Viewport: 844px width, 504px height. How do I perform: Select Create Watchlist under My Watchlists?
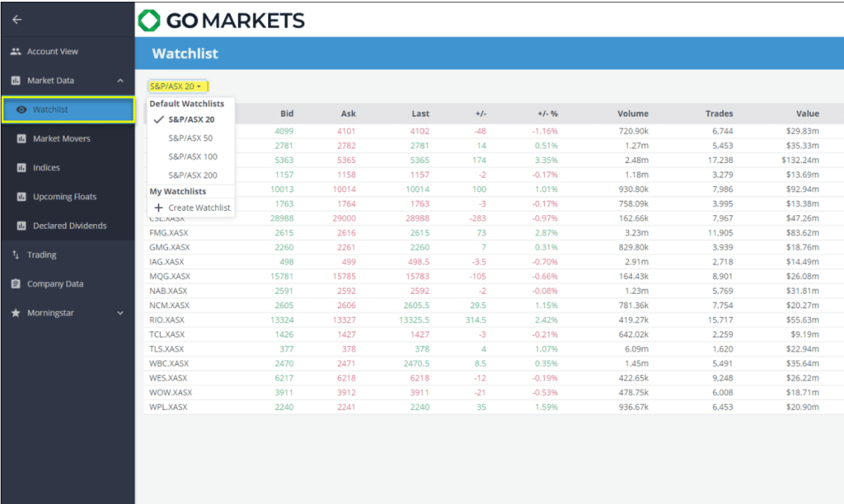191,208
